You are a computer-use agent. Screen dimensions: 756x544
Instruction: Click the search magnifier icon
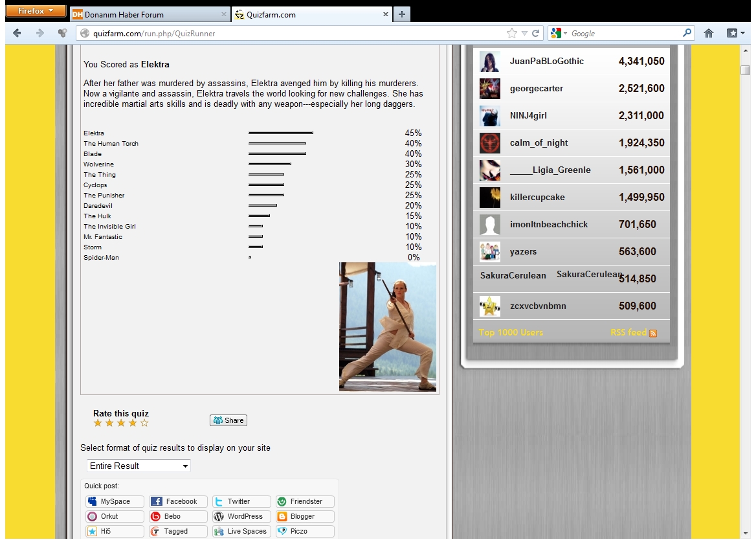tap(687, 33)
